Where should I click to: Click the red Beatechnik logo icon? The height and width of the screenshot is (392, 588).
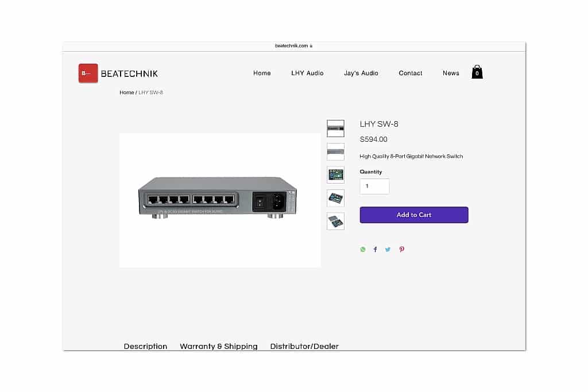(x=88, y=73)
